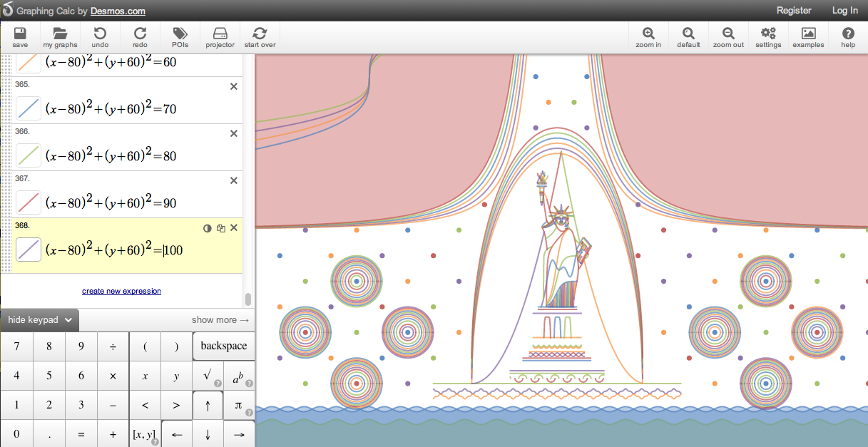
Task: Click the minus key
Action: [113, 406]
